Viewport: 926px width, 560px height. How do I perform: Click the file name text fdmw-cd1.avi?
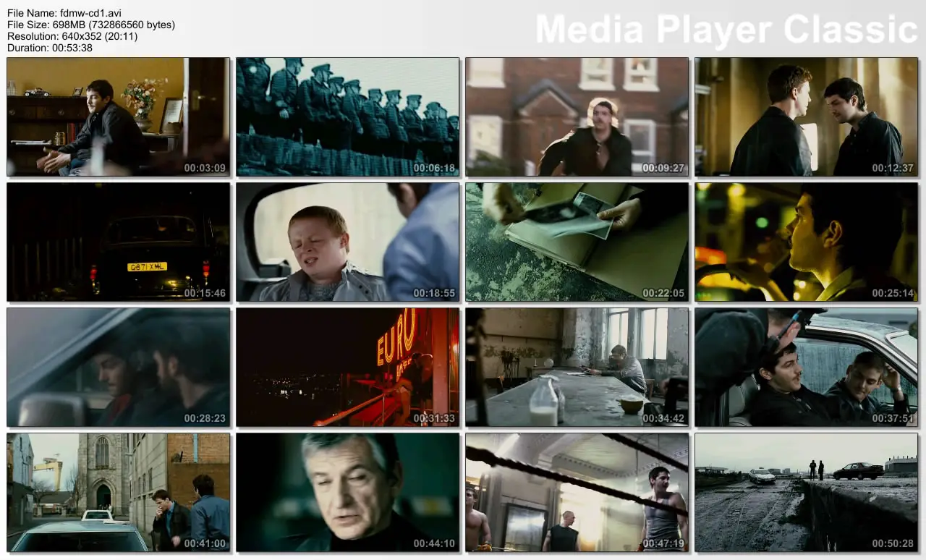(91, 13)
